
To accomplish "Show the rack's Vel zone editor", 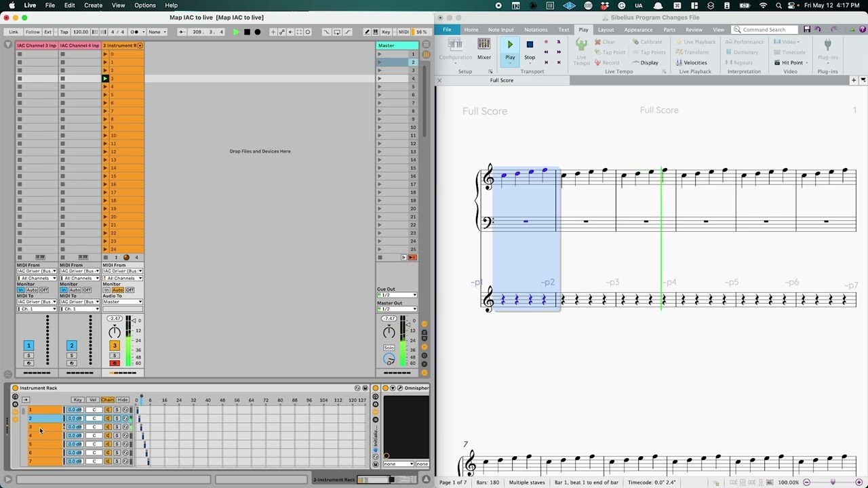I will pyautogui.click(x=93, y=400).
